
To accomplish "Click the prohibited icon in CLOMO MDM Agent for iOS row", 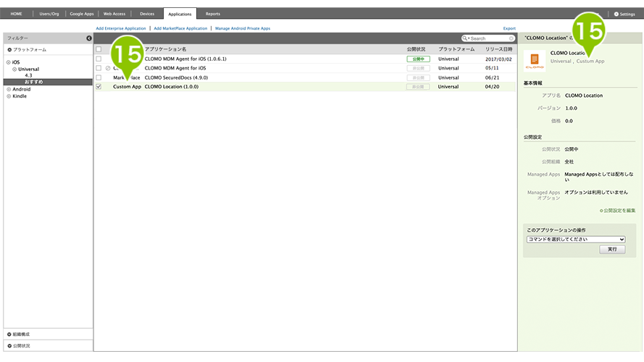I will (108, 68).
